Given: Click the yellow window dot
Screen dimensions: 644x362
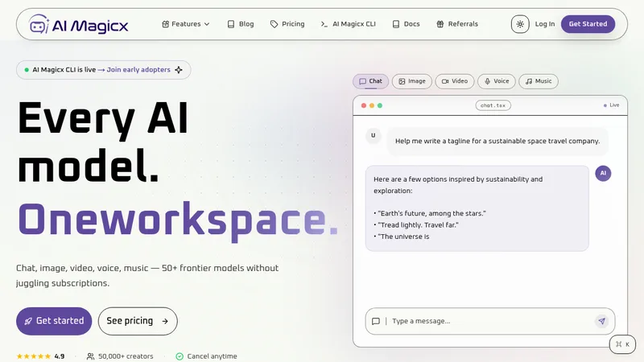Looking at the screenshot, I should pos(372,105).
